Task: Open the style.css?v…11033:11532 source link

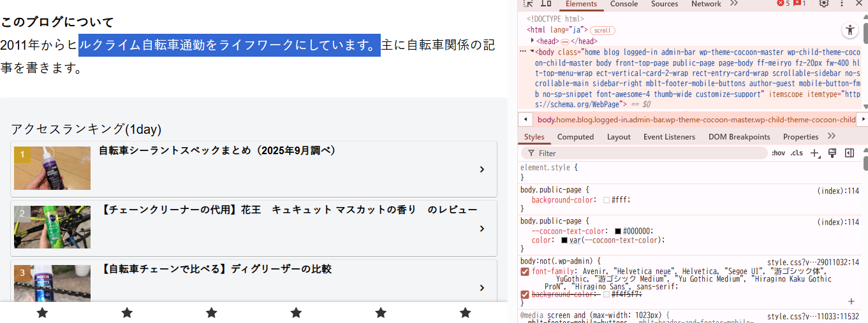Action: pos(813,316)
